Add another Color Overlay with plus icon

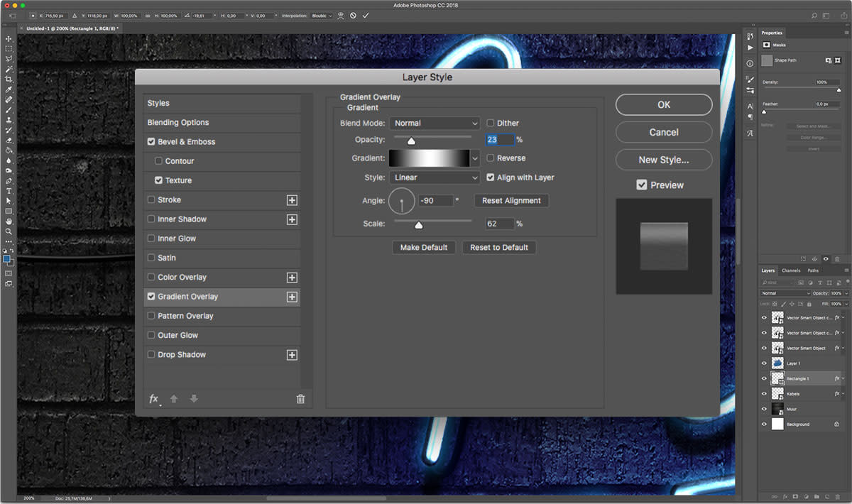292,278
